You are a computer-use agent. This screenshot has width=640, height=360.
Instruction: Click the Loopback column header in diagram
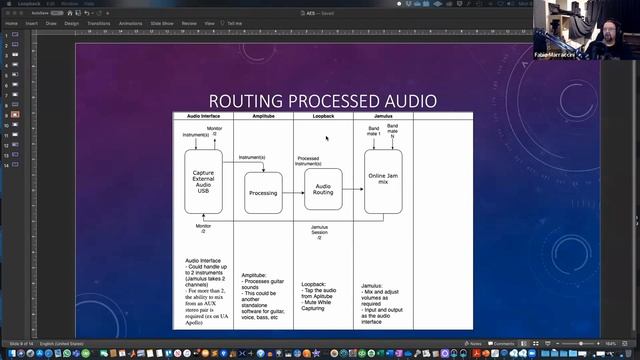point(323,116)
